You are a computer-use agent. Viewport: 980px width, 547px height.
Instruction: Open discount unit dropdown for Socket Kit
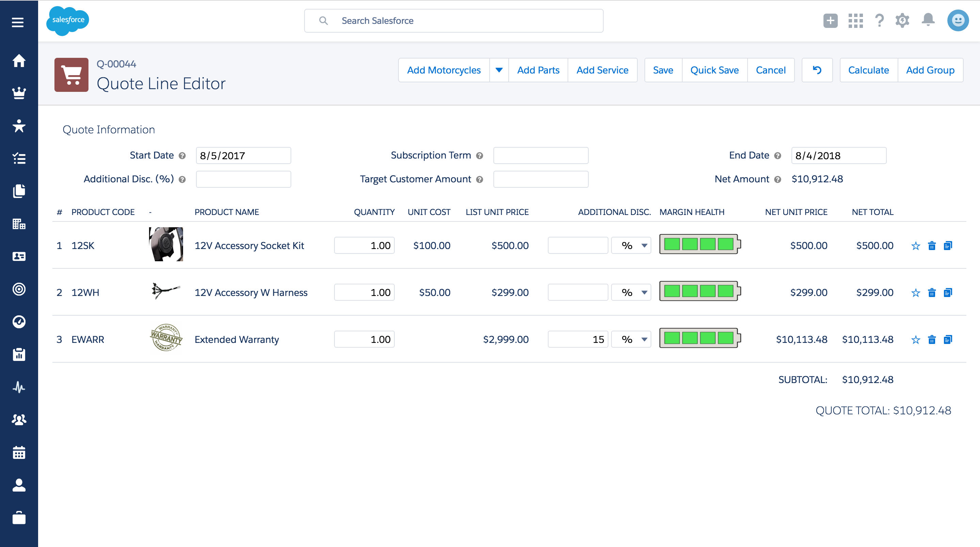coord(631,245)
